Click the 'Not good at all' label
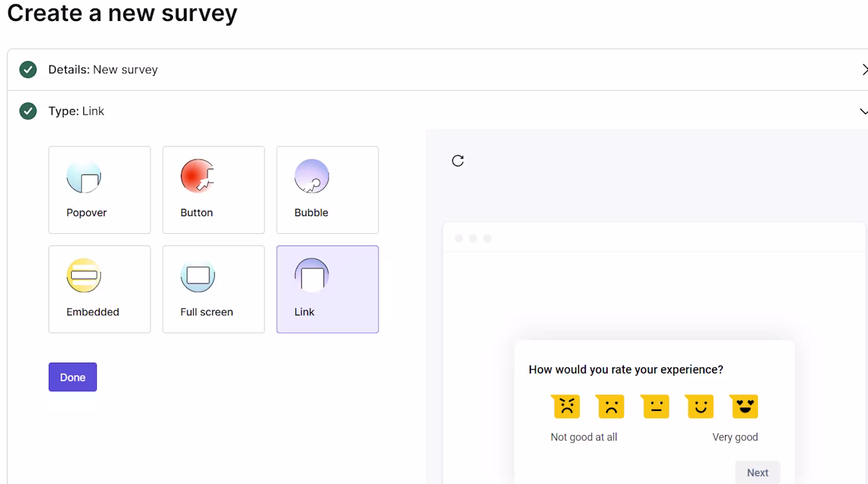The image size is (868, 484). pos(584,437)
